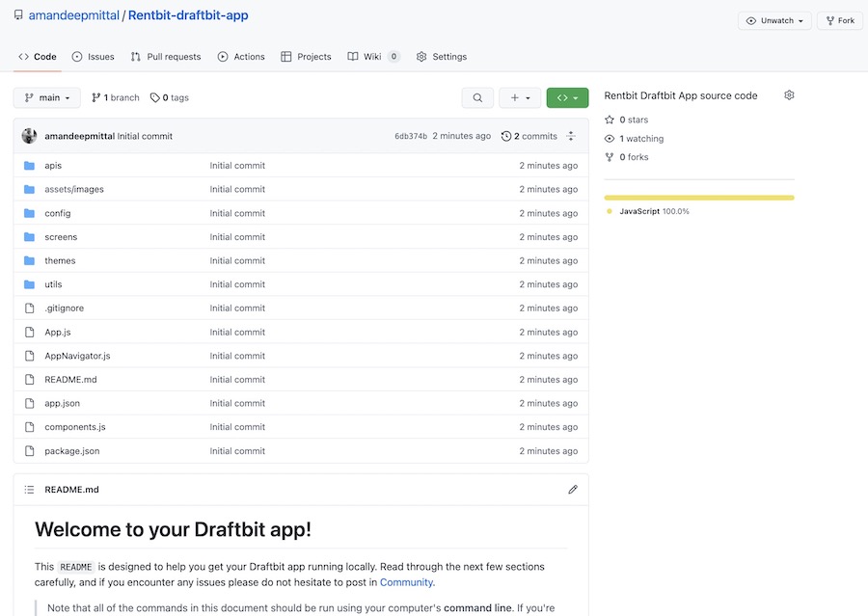View the 0 forks link
The width and height of the screenshot is (868, 616).
click(626, 157)
